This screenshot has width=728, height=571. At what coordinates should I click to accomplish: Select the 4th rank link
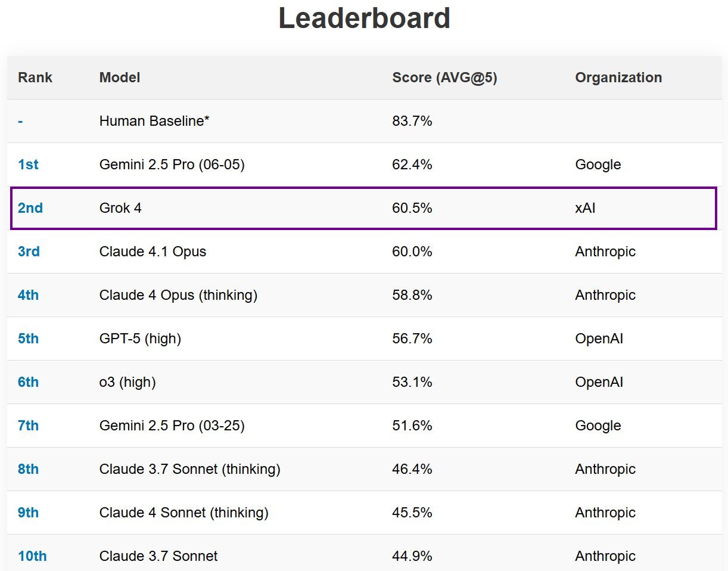tap(28, 295)
